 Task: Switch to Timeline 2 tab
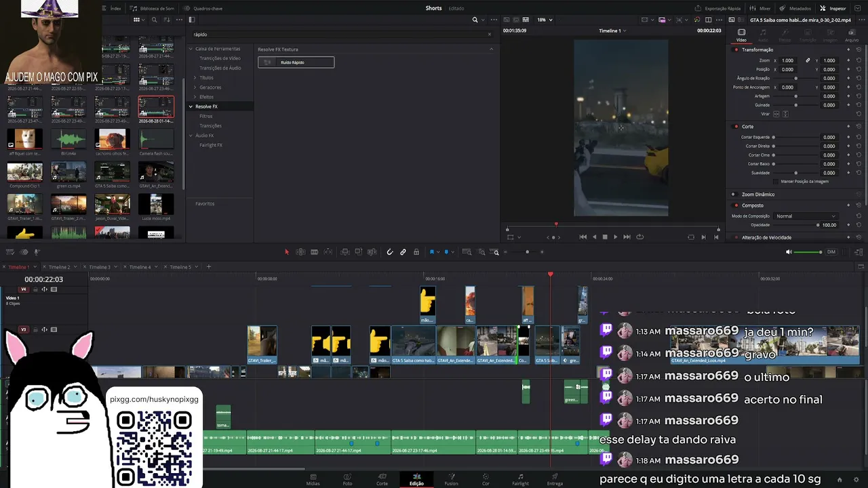[x=59, y=267]
